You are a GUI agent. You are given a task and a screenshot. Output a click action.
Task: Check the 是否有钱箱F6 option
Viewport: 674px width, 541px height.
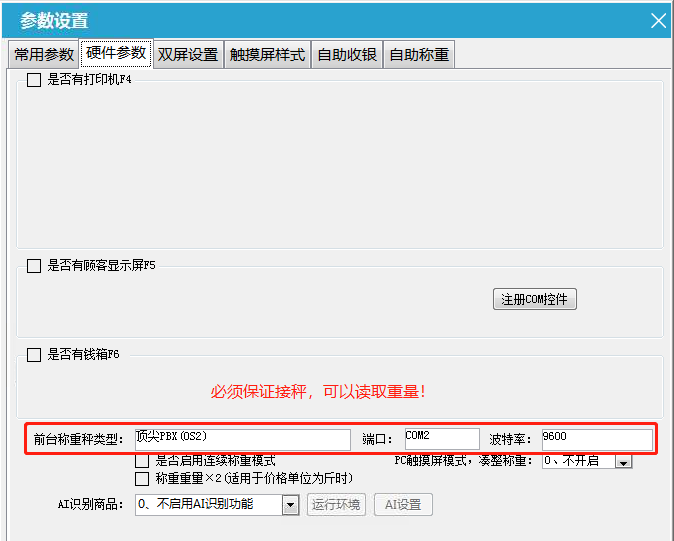pyautogui.click(x=34, y=355)
